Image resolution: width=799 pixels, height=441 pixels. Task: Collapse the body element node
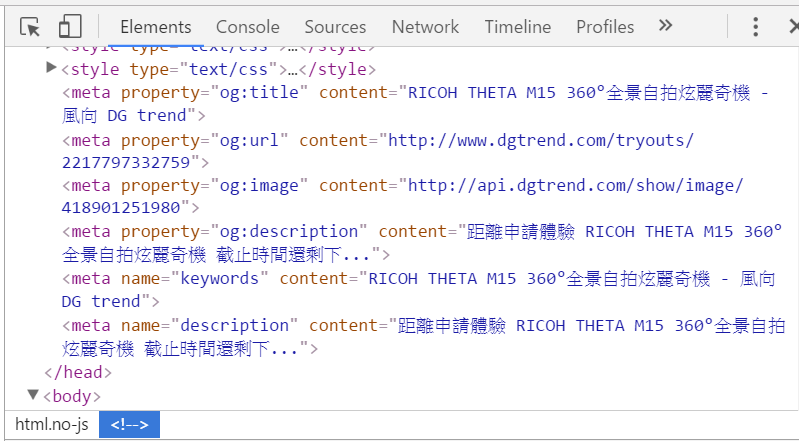tap(33, 395)
